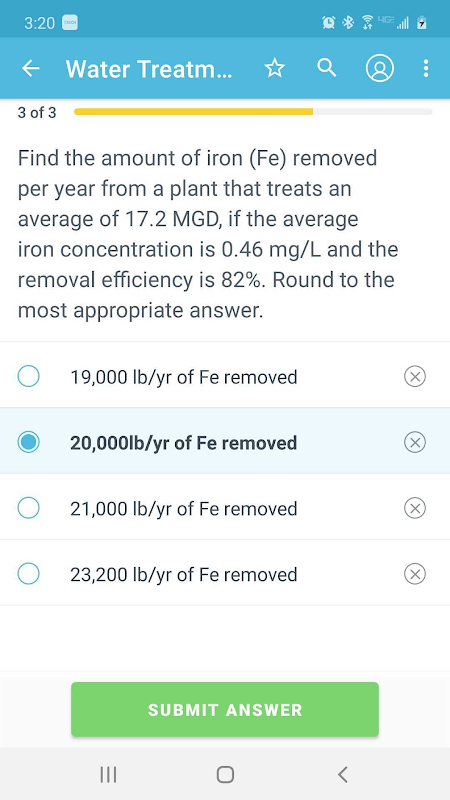Eliminate the 19,000 lb/yr answer option
Viewport: 450px width, 800px height.
pos(415,377)
